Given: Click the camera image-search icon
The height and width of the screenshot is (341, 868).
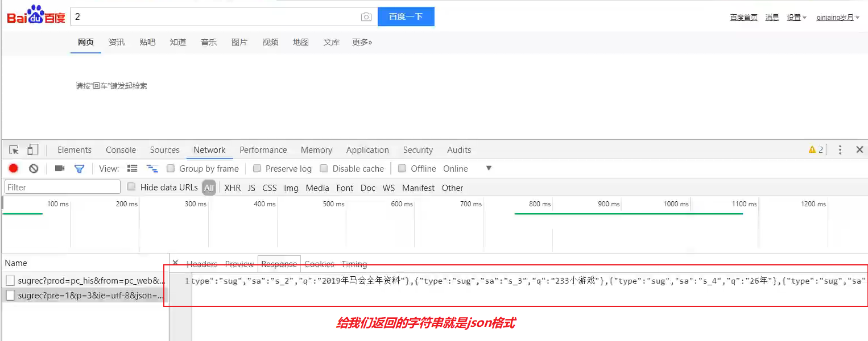Looking at the screenshot, I should point(366,17).
